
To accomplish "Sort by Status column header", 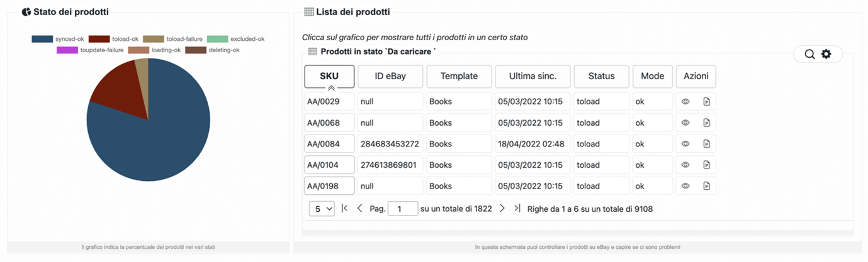I will coord(601,76).
